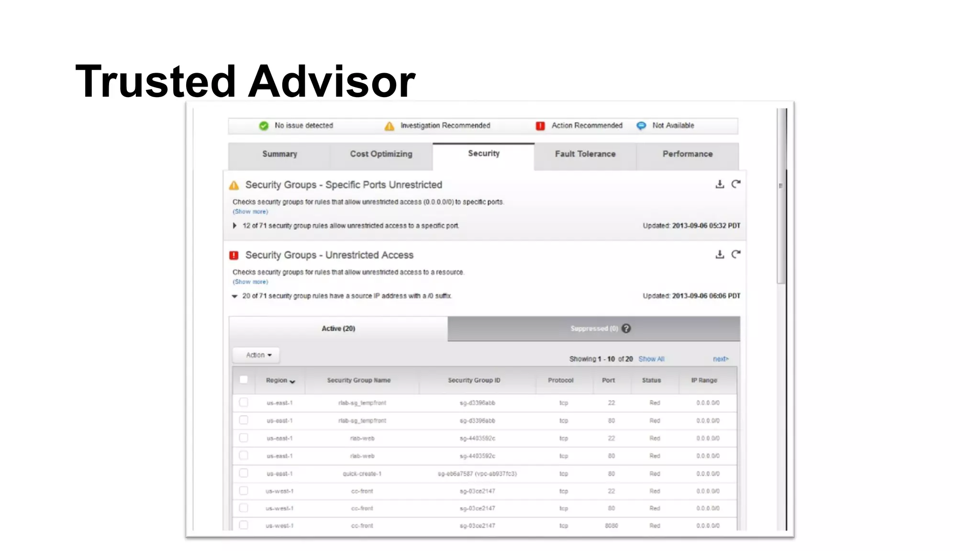
Task: Click yellow warning icon beside Specific Ports Unrestricted
Action: tap(234, 186)
